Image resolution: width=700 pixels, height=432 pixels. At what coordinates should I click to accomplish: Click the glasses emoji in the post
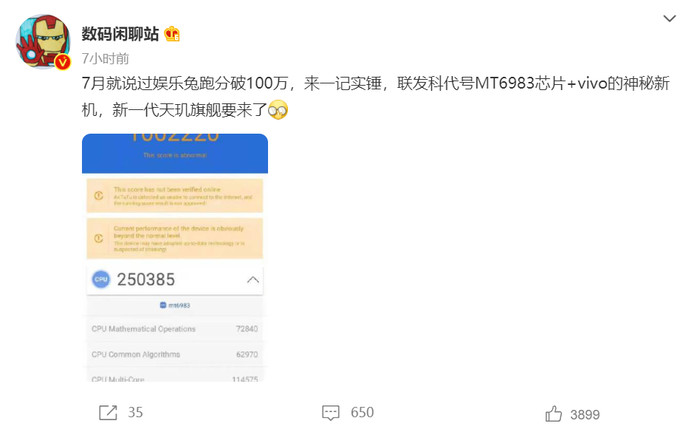[278, 110]
